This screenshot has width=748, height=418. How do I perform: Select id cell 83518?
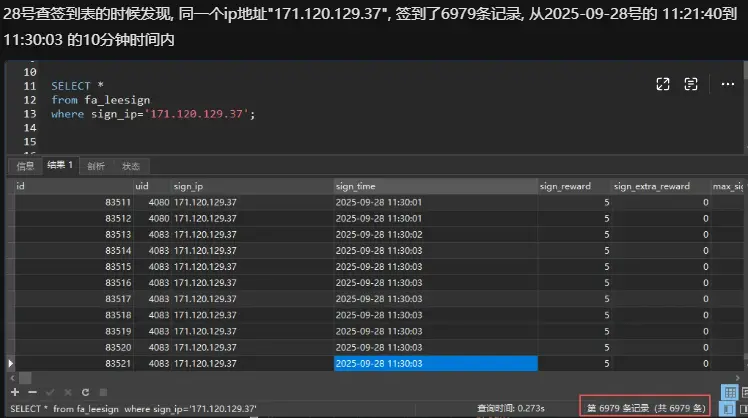pyautogui.click(x=73, y=315)
